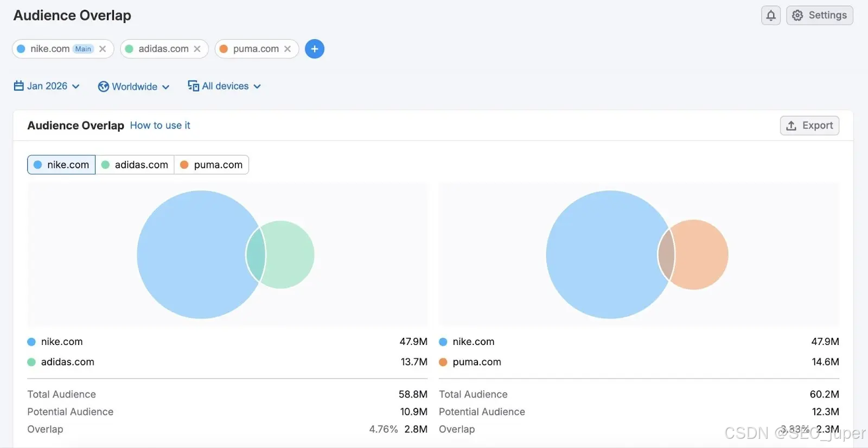Screen dimensions: 868x448
Task: Click the orange puma circle in Venn diagram
Action: point(701,254)
